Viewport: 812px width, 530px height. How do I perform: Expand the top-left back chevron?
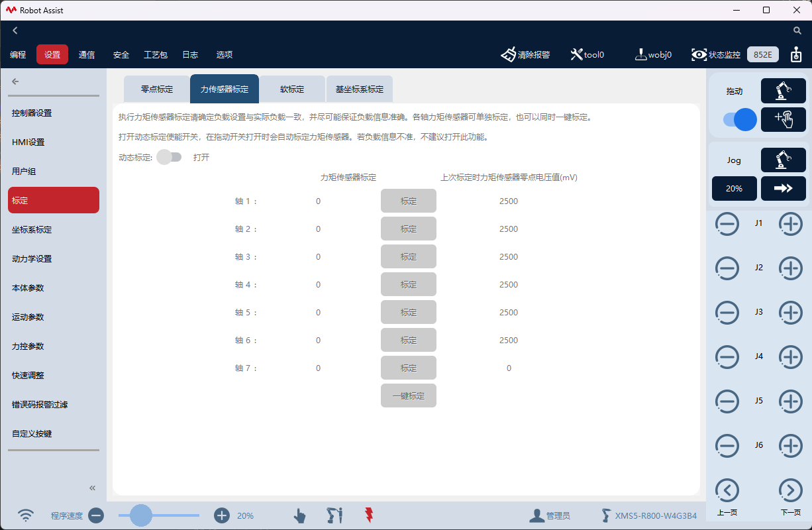[15, 30]
